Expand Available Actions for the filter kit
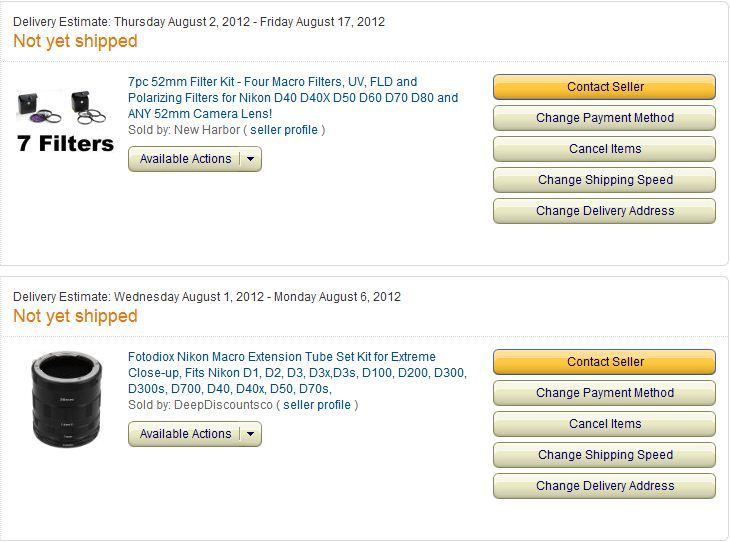The image size is (730, 542). tap(185, 159)
